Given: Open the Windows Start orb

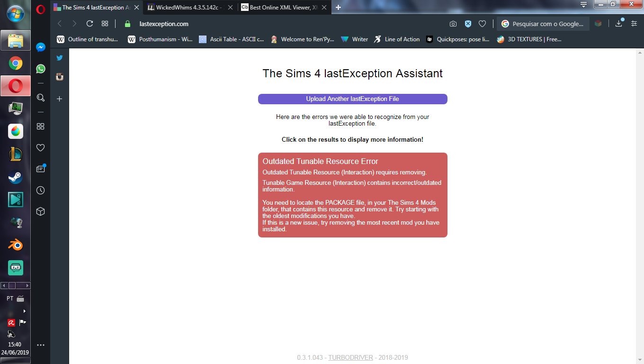Looking at the screenshot, I should (15, 14).
